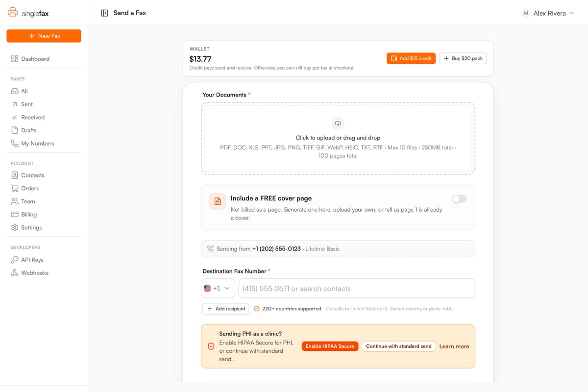The height and width of the screenshot is (392, 588).
Task: Open the +1 country code dropdown
Action: (x=218, y=288)
